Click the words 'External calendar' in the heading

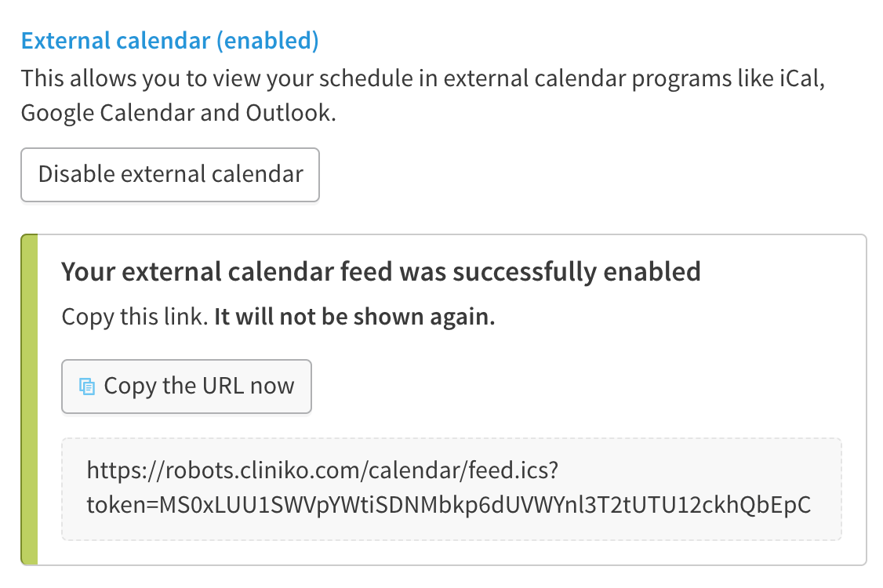pyautogui.click(x=116, y=41)
